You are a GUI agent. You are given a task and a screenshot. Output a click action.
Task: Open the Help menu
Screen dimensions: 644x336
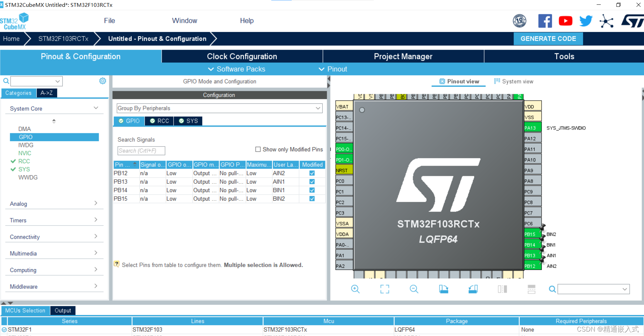pos(247,21)
